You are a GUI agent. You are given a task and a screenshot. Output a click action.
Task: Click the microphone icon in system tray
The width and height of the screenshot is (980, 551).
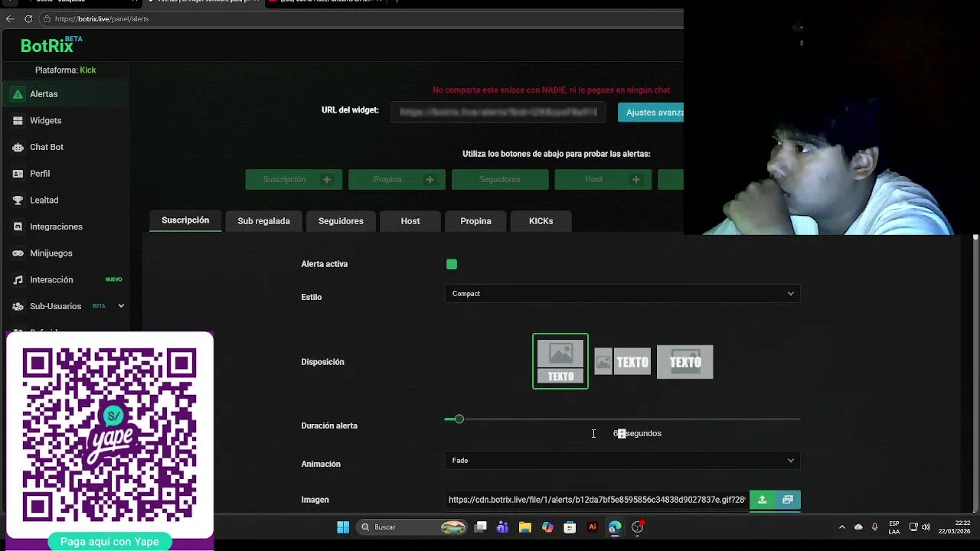tap(874, 527)
